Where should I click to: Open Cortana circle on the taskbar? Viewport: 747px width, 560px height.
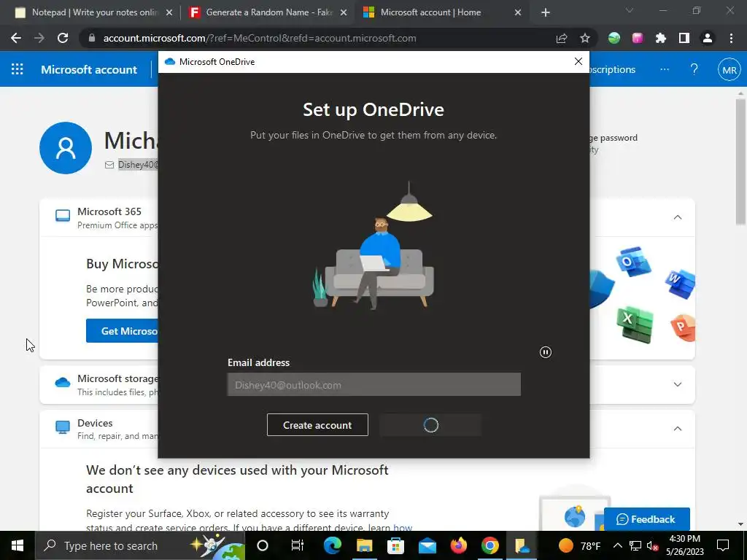263,545
